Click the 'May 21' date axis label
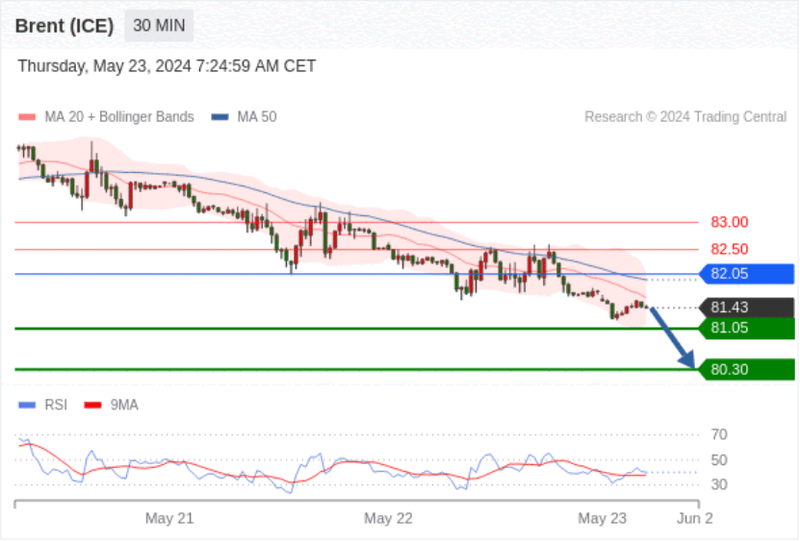This screenshot has width=800, height=541. [169, 519]
